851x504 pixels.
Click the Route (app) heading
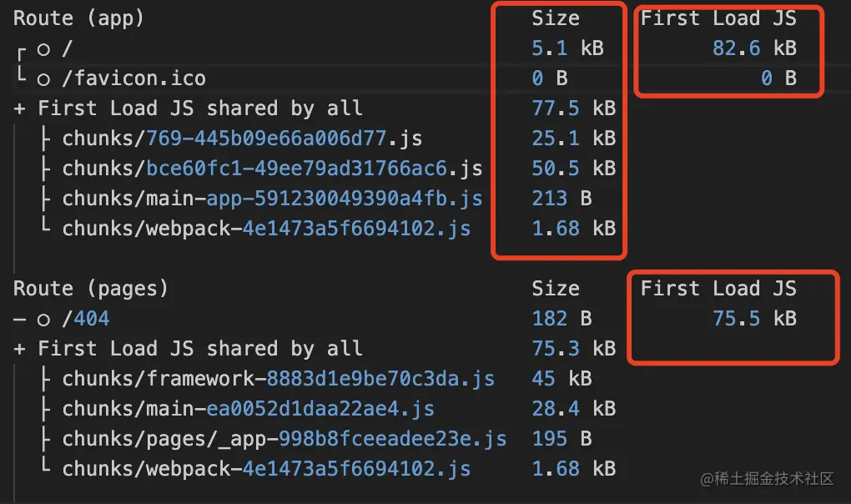pyautogui.click(x=78, y=18)
